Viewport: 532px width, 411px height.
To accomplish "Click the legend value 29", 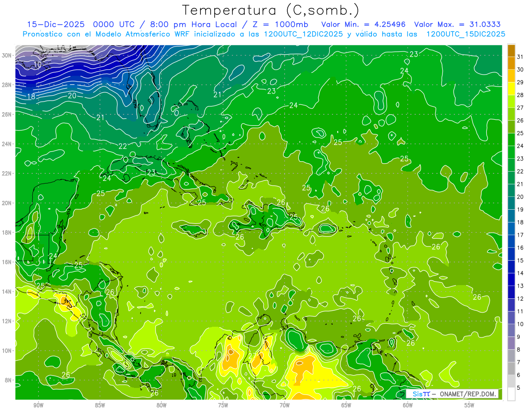I will 520,82.
